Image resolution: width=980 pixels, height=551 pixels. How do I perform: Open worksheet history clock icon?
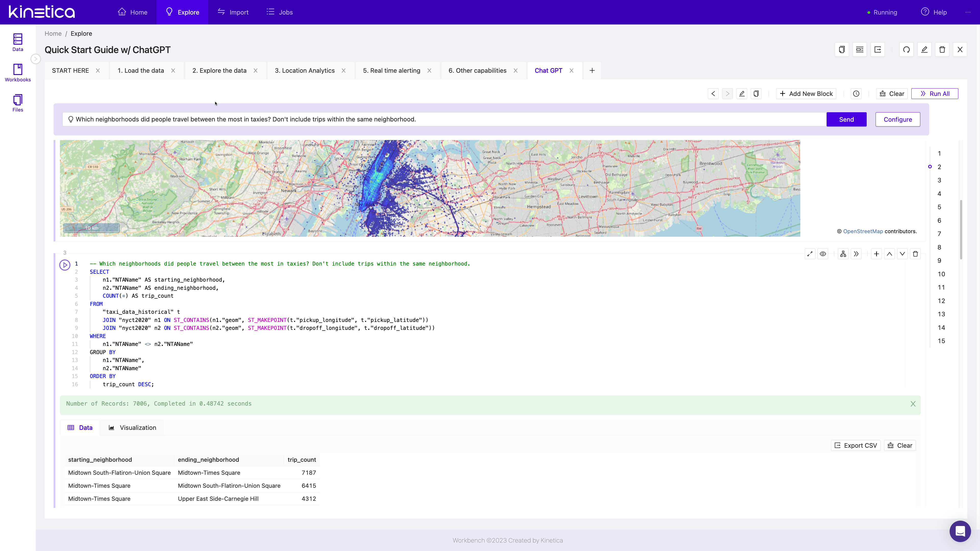tap(856, 94)
